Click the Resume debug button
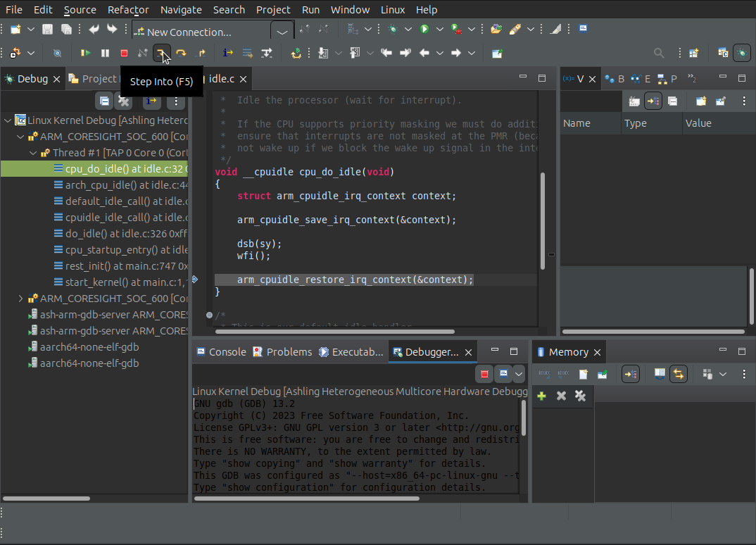Viewport: 756px width, 545px height. click(86, 53)
